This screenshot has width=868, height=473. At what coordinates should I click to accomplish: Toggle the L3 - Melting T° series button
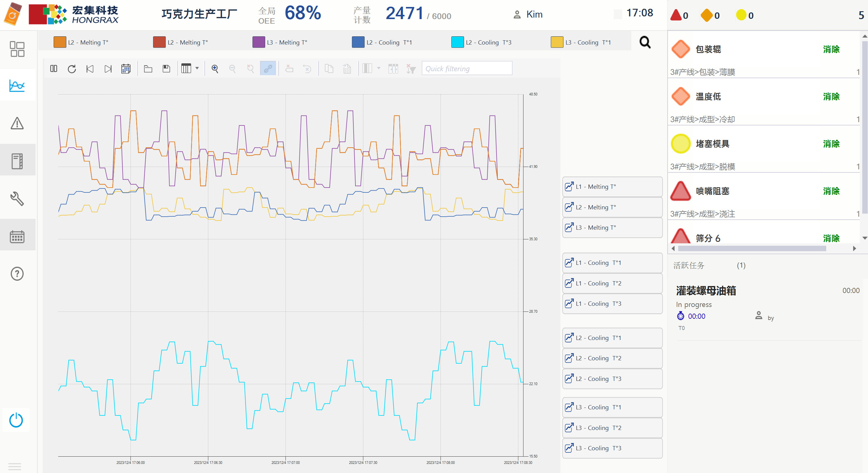coord(612,228)
